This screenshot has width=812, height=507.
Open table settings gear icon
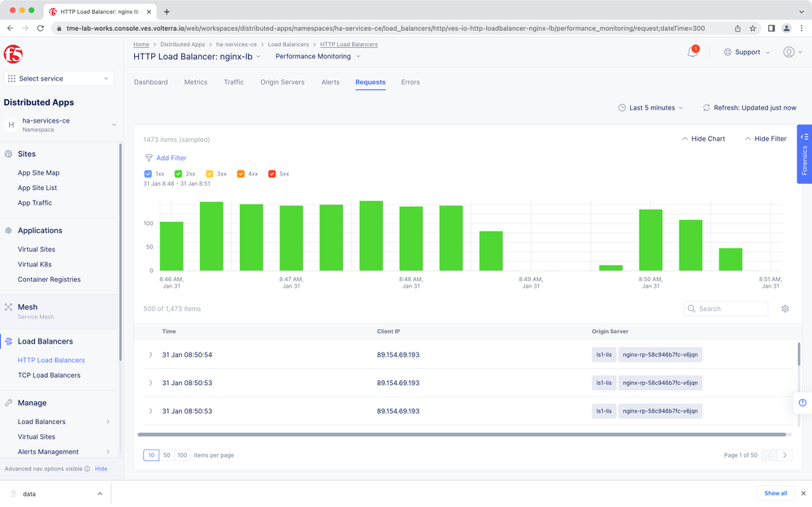click(x=784, y=309)
